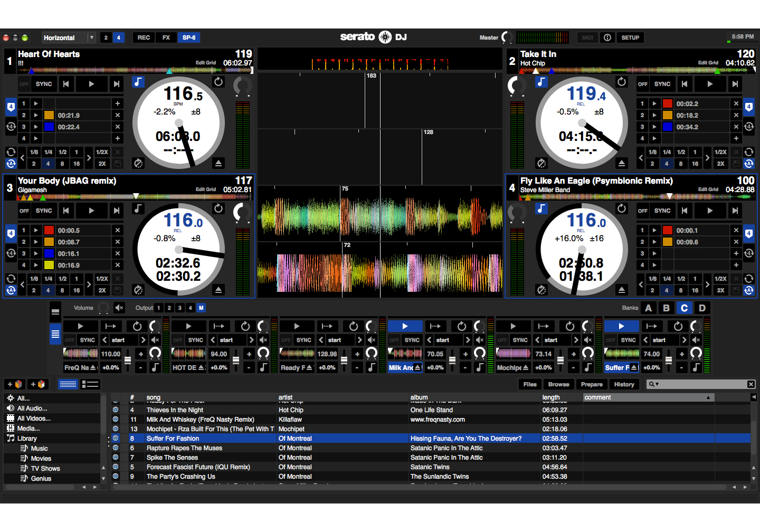Switch library to album art list view
The image size is (760, 532).
pyautogui.click(x=90, y=384)
